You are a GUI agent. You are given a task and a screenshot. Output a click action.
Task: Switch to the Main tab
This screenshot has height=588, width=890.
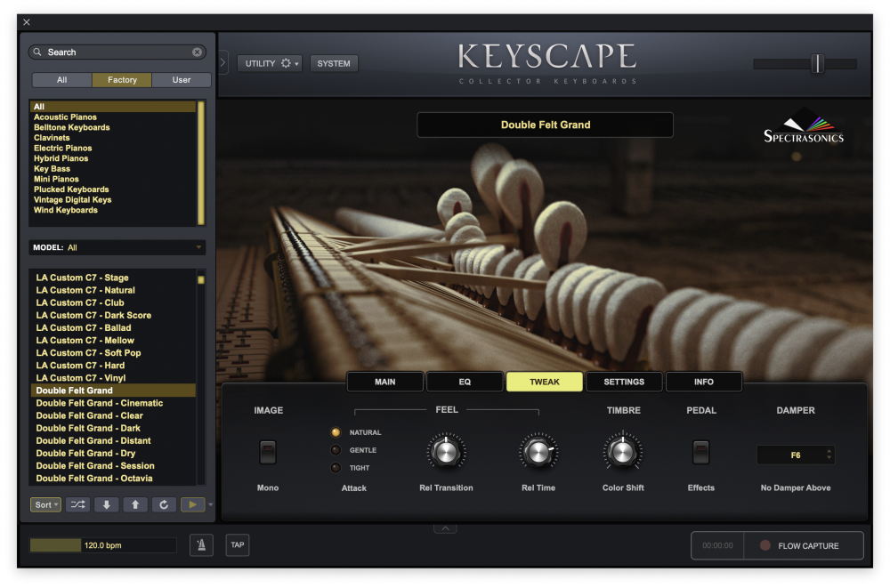click(x=384, y=382)
